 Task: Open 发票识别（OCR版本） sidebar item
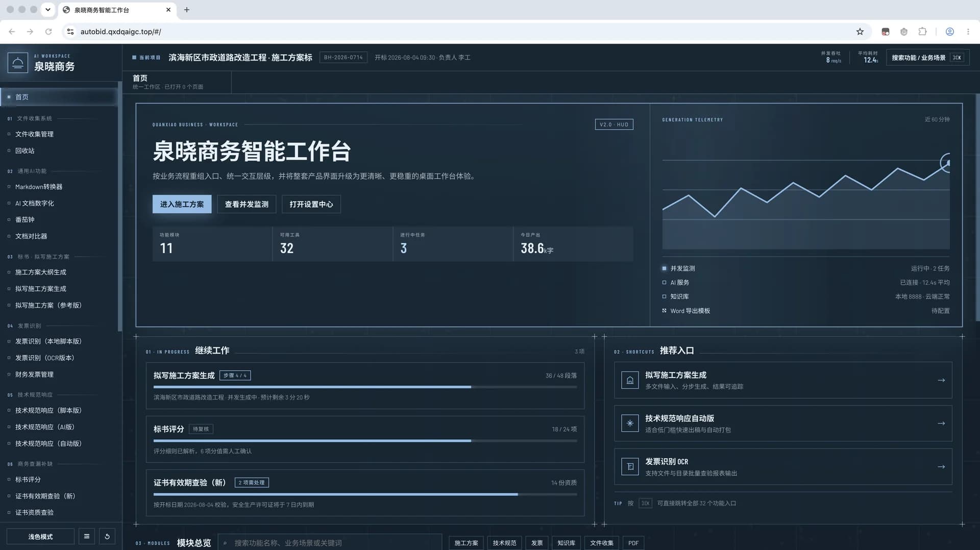tap(45, 358)
